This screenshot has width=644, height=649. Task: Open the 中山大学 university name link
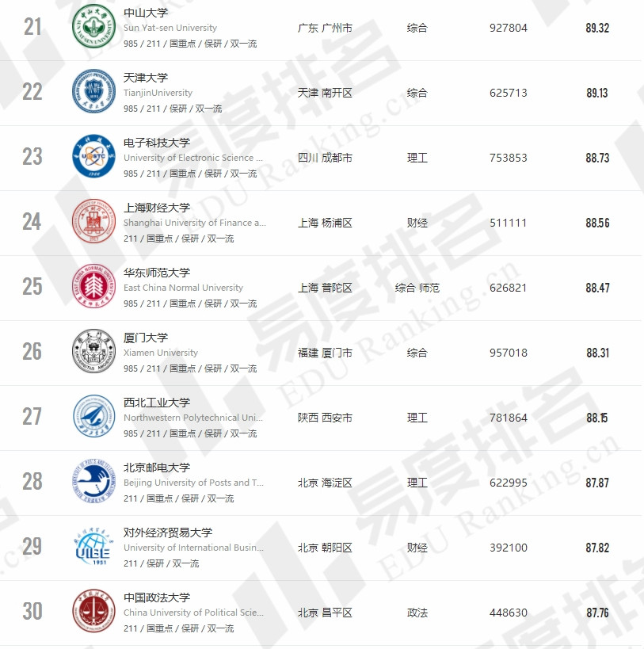pyautogui.click(x=146, y=13)
